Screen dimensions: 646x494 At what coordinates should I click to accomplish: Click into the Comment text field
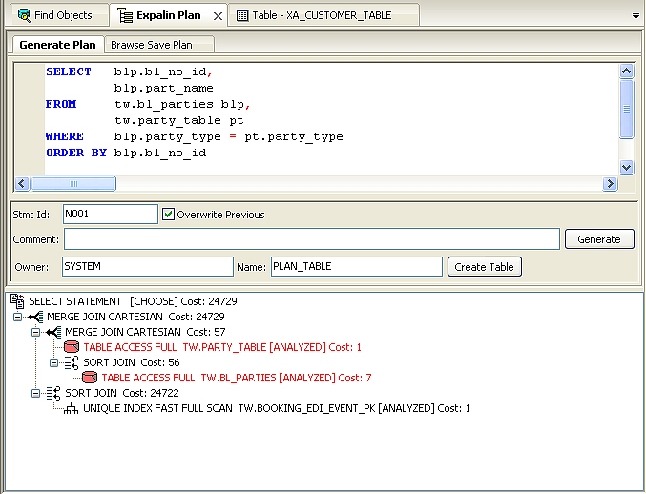311,239
